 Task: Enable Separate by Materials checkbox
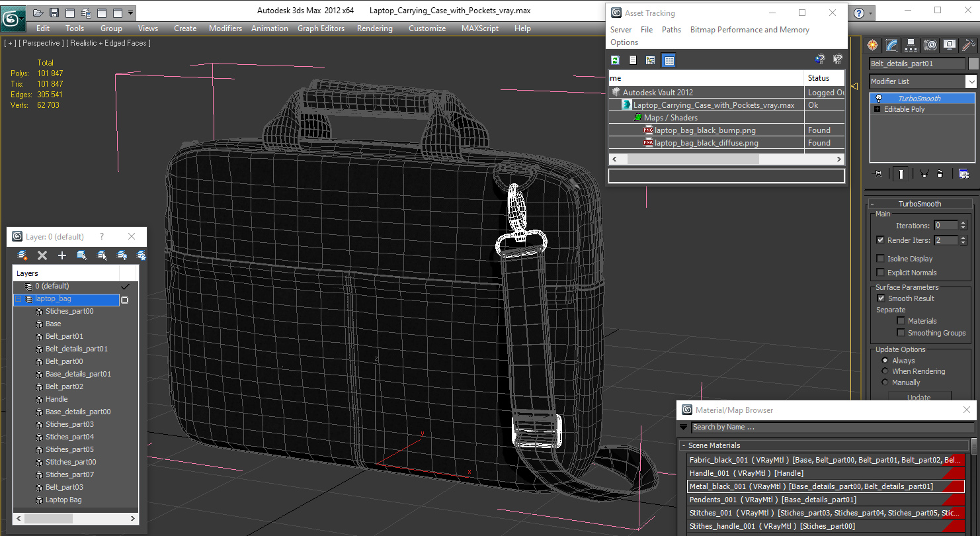click(901, 321)
